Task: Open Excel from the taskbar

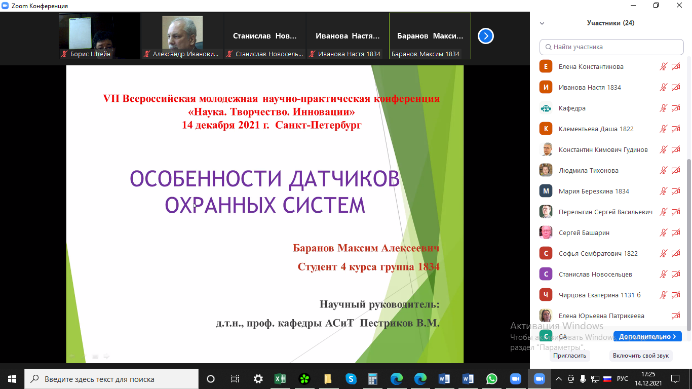Action: pos(280,379)
